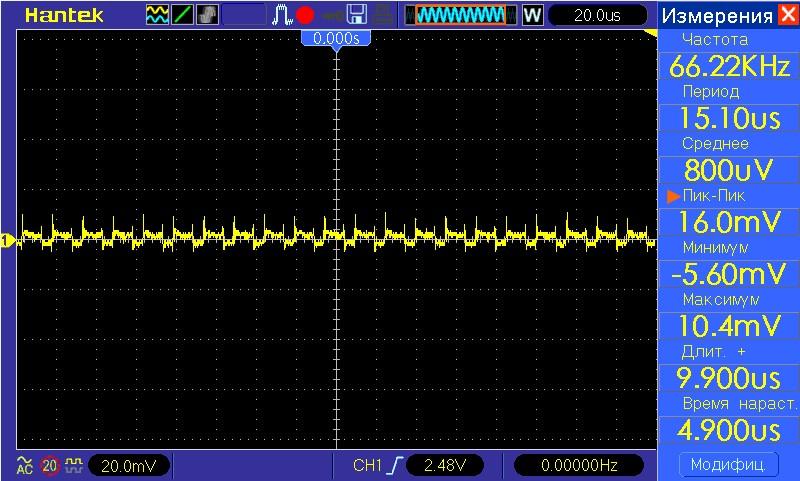Click the 0.00000Hz frequency counter readout
Screen dimensions: 800x481
[579, 465]
